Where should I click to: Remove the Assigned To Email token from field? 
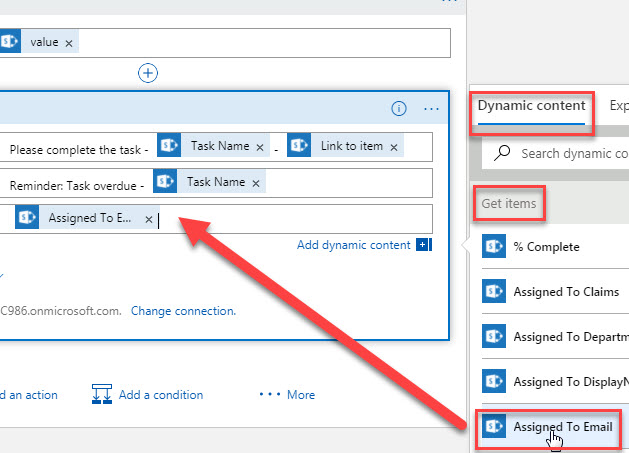149,219
